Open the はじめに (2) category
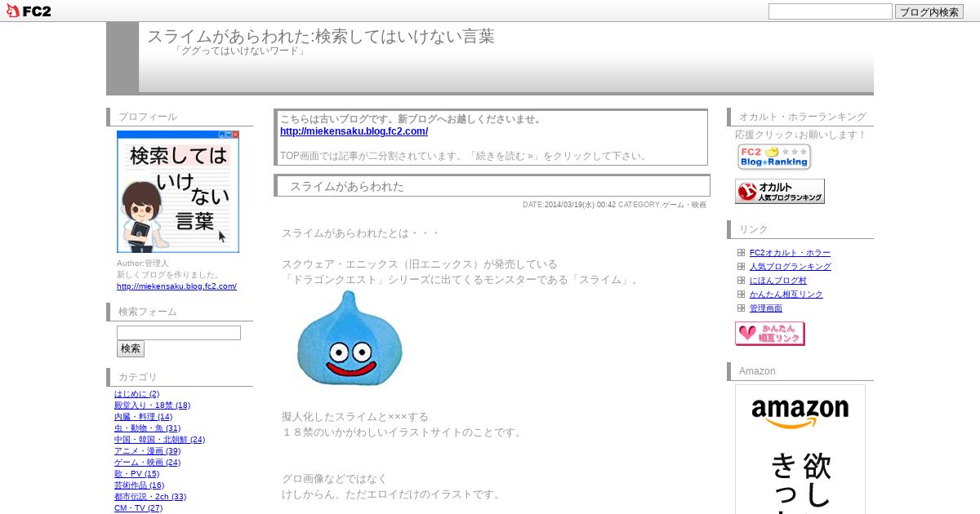The width and height of the screenshot is (980, 514). tap(137, 394)
